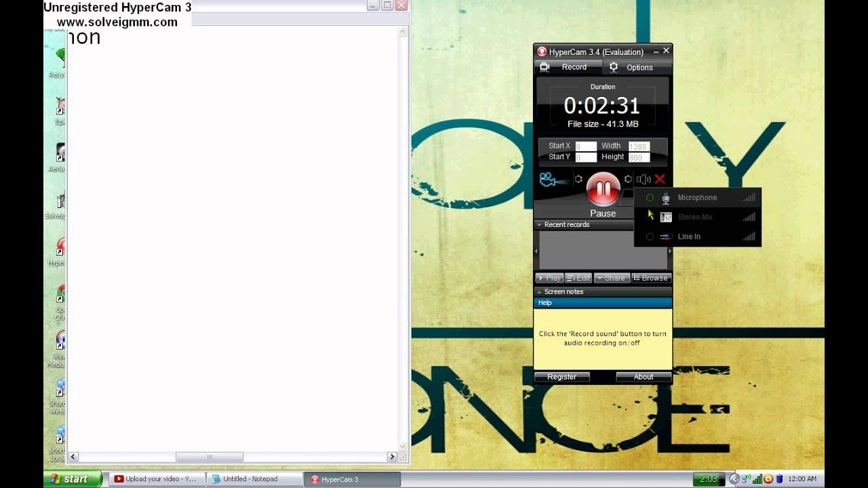Select the Stereo Mix radio button

pos(650,217)
